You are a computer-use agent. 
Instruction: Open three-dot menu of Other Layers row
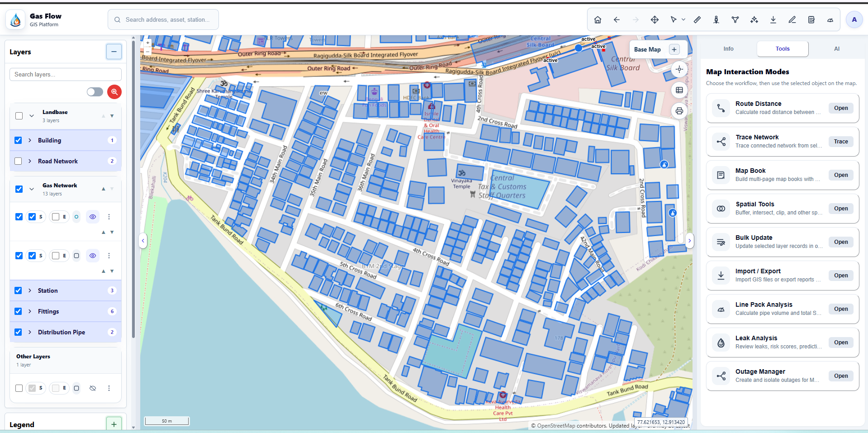[109, 388]
